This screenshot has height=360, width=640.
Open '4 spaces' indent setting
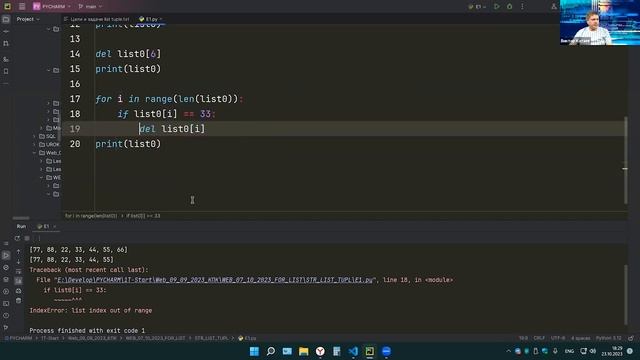pos(580,338)
